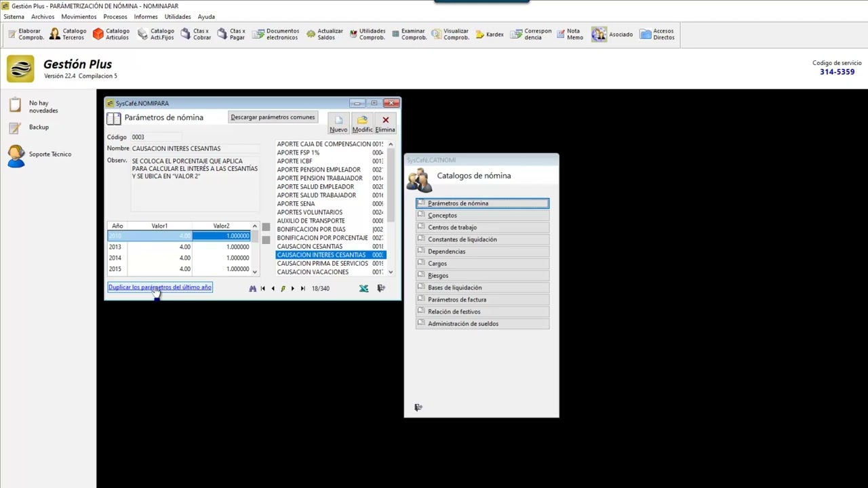This screenshot has width=868, height=488.
Task: Open Kardex from toolbar
Action: point(489,34)
